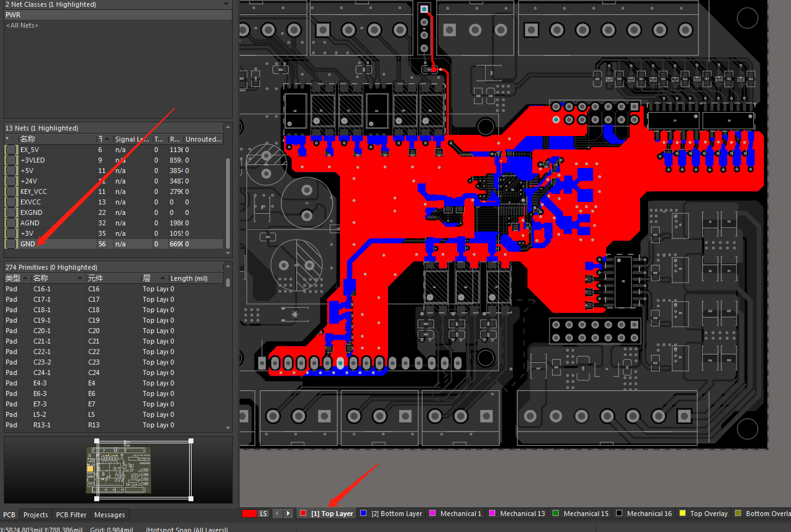Viewport: 791px width, 532px height.
Task: Select the AGND net row
Action: pos(115,223)
